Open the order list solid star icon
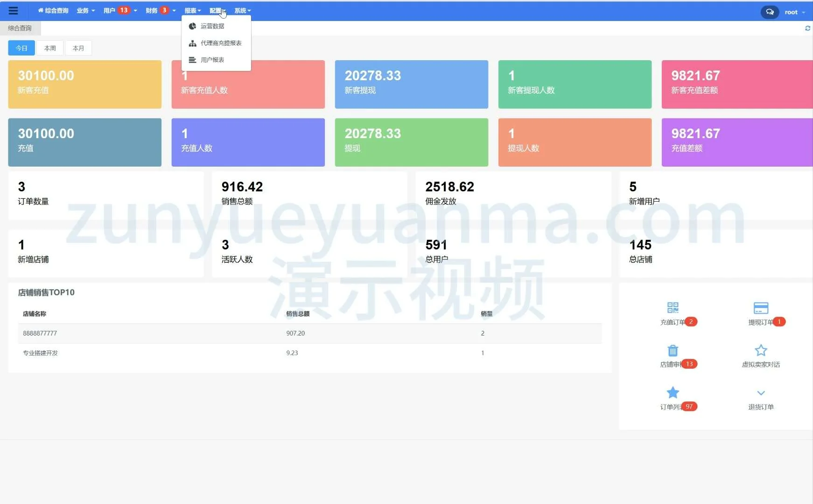Image resolution: width=813 pixels, height=504 pixels. point(673,393)
